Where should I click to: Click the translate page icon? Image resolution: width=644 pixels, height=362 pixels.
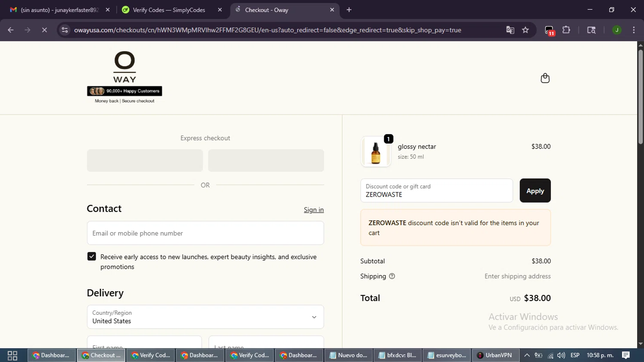[510, 30]
